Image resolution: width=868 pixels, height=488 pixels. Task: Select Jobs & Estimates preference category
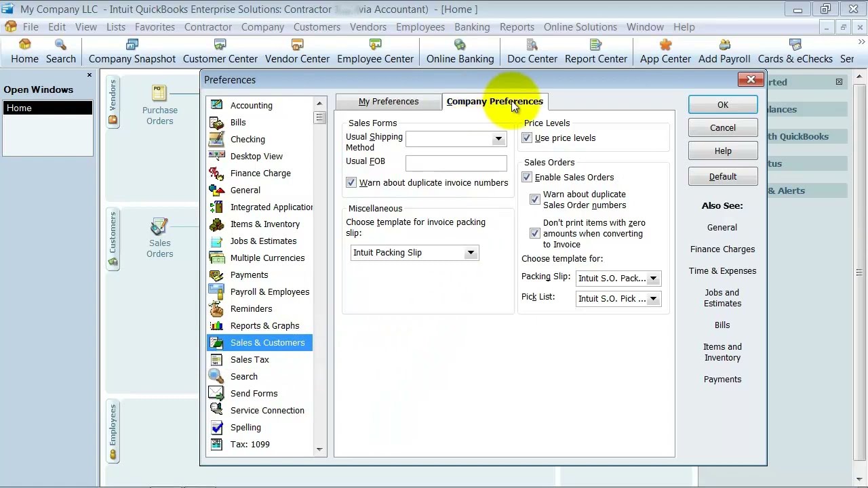[259, 241]
